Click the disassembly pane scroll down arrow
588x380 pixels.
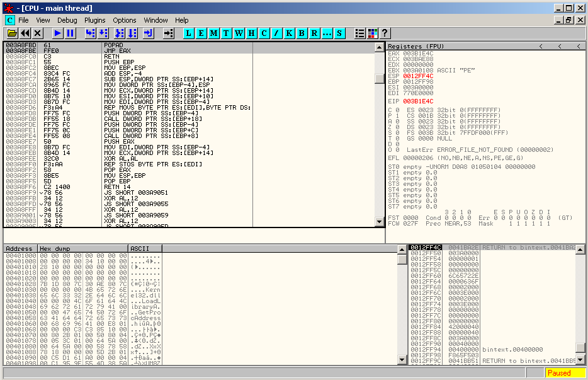379,221
